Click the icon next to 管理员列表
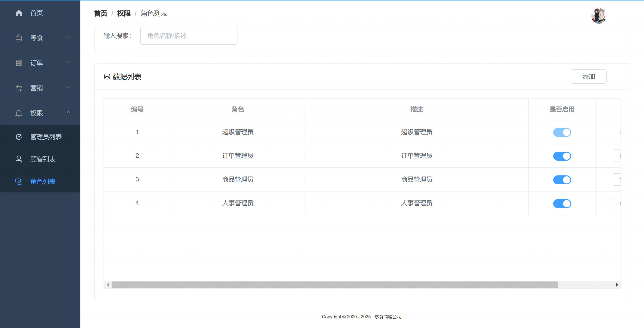Screen dimensions: 644x328 point(19,137)
